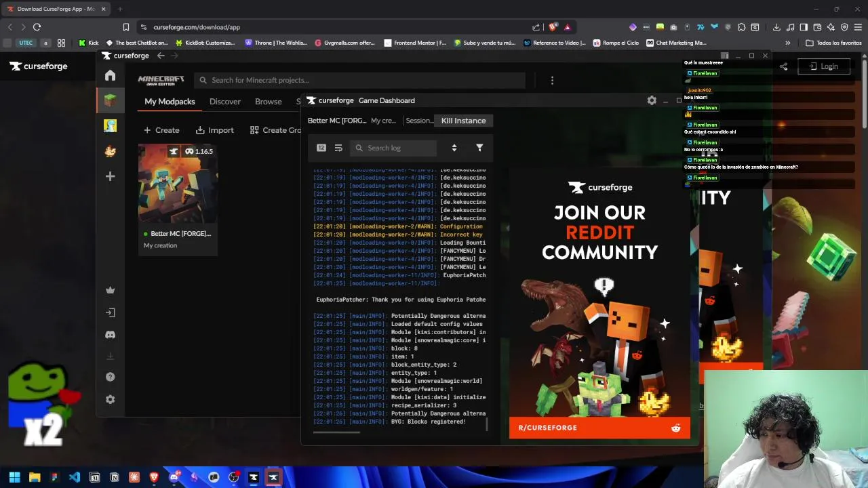Add a game with the sidebar plus icon

(111, 176)
